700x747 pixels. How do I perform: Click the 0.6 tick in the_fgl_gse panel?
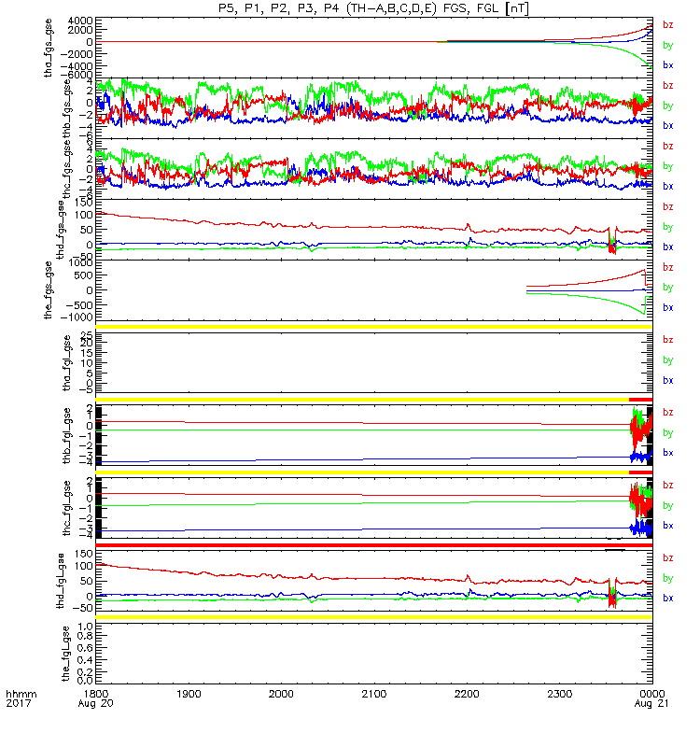86,648
